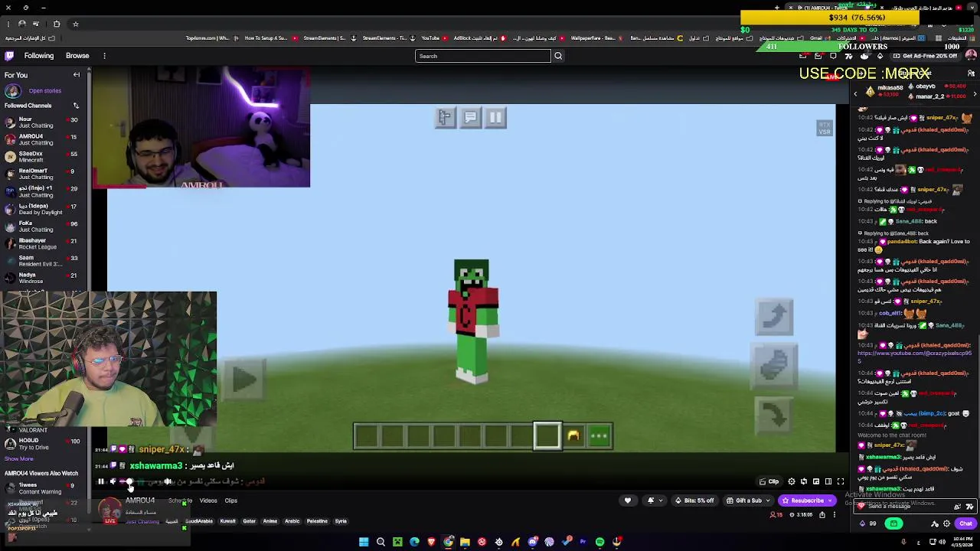Open the Browse tab
This screenshot has width=980, height=551.
pos(77,56)
